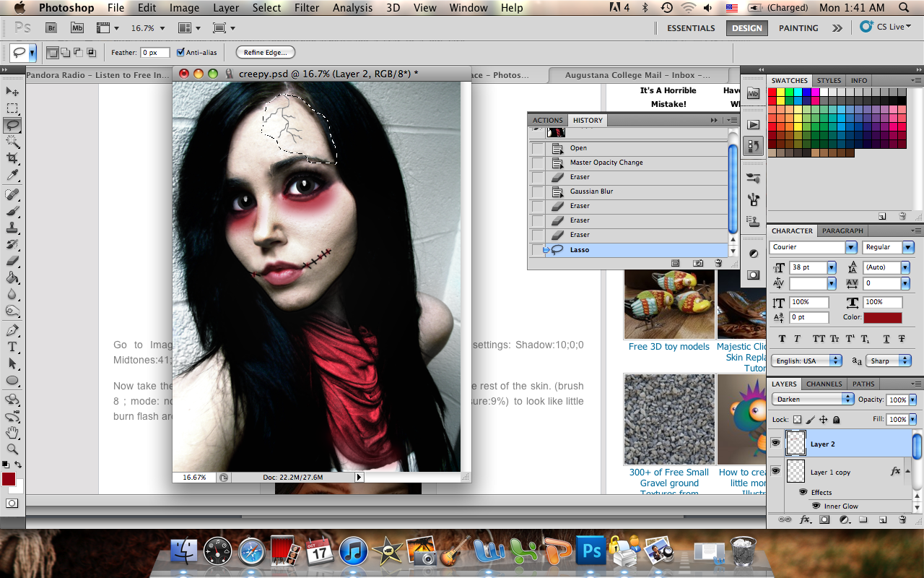The width and height of the screenshot is (924, 578).
Task: Switch to the Channels tab
Action: (x=824, y=384)
